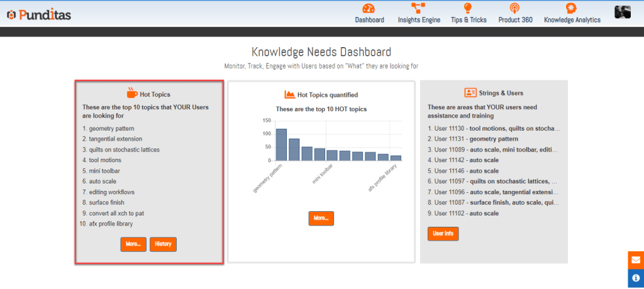Image resolution: width=644 pixels, height=289 pixels.
Task: Click the Tips & Tricks lightbulb icon
Action: [468, 8]
